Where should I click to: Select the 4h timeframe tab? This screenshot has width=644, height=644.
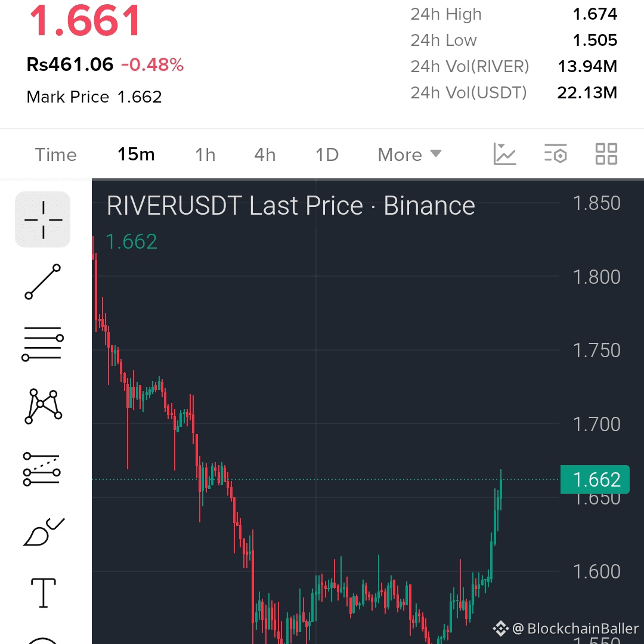coord(265,155)
